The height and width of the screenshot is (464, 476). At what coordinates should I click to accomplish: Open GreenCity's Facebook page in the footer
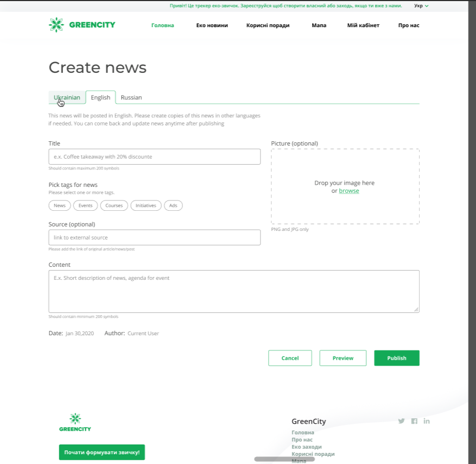[x=414, y=421]
